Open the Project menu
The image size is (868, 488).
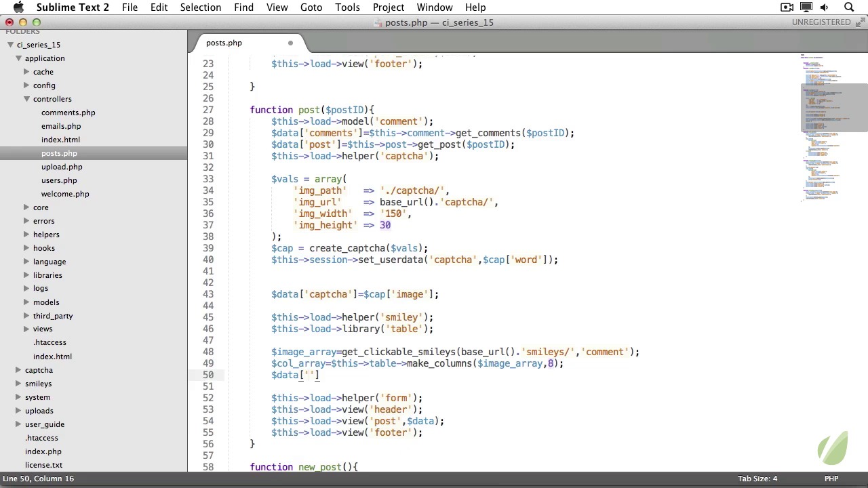point(389,7)
